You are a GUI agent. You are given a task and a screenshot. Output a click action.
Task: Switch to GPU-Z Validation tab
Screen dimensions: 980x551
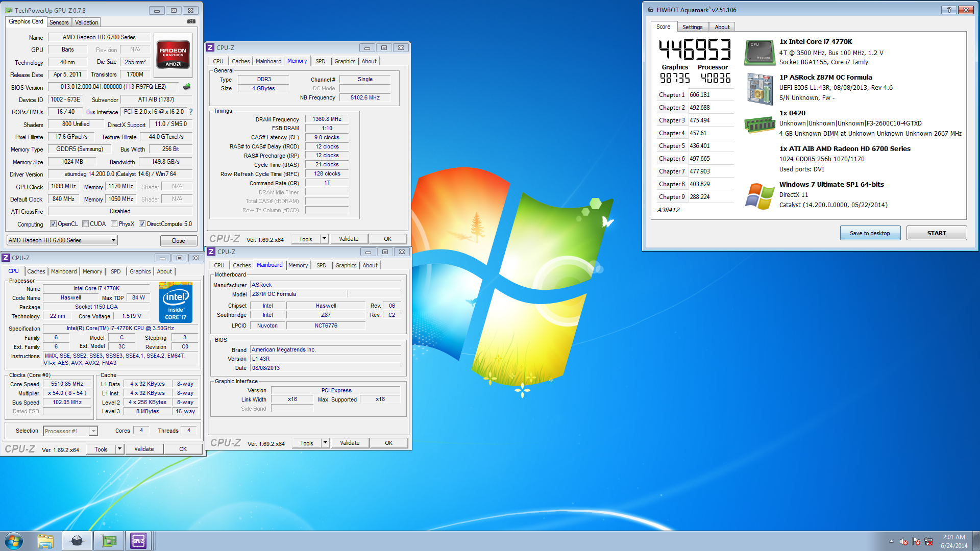[x=86, y=22]
